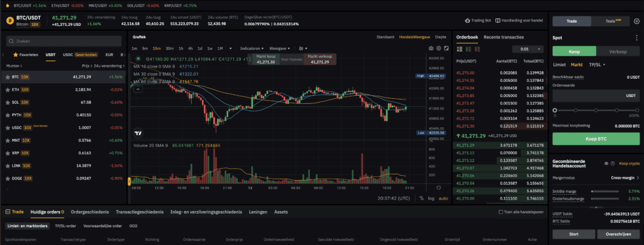Switch to Recente transacties tab

[x=504, y=37]
